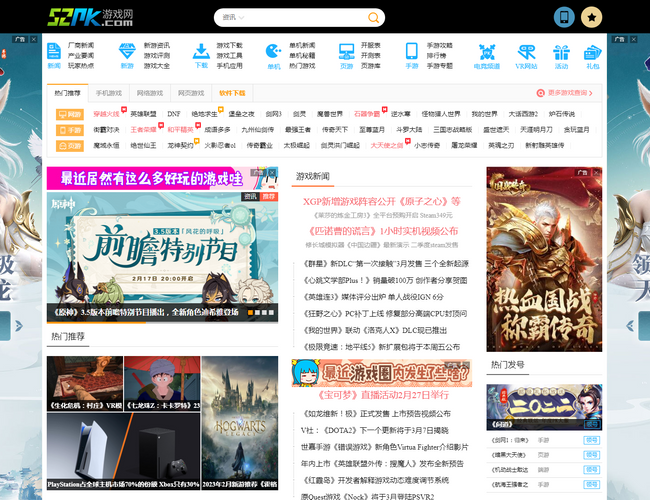The height and width of the screenshot is (500, 650).
Task: Select the last carousel indicator dot
Action: click(271, 312)
